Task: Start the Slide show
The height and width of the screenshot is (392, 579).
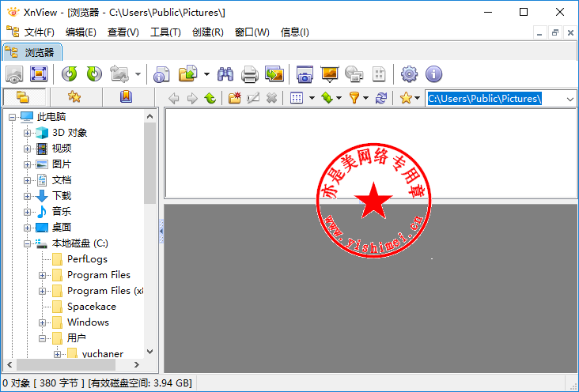Action: (329, 74)
